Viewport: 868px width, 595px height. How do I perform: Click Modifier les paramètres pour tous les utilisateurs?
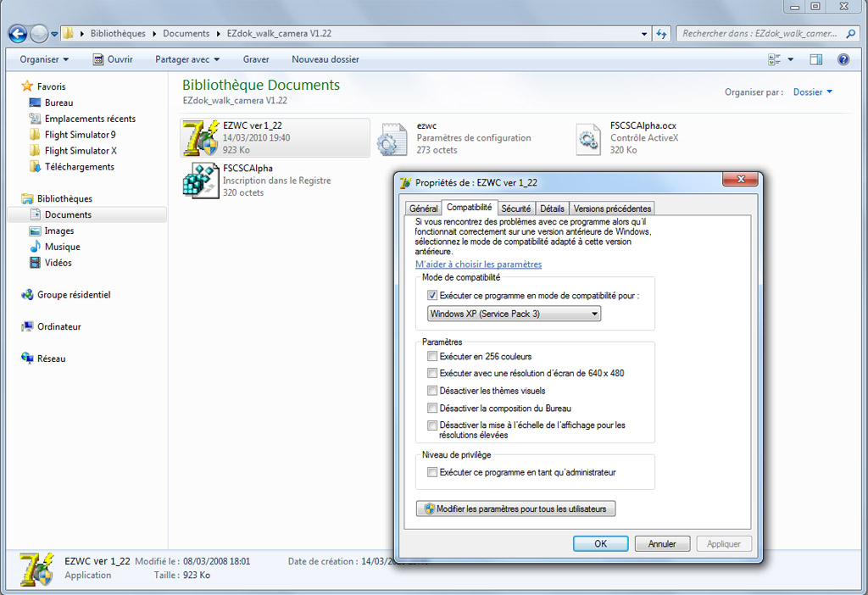pos(515,509)
